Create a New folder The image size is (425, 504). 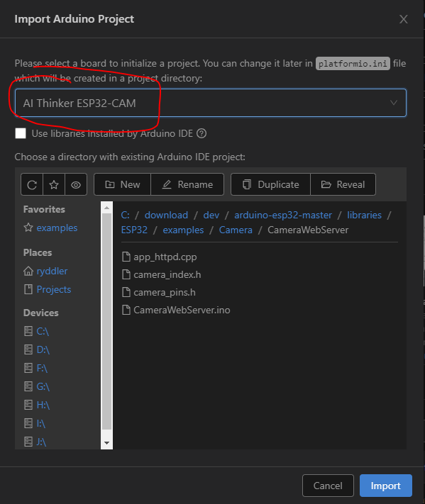[122, 184]
